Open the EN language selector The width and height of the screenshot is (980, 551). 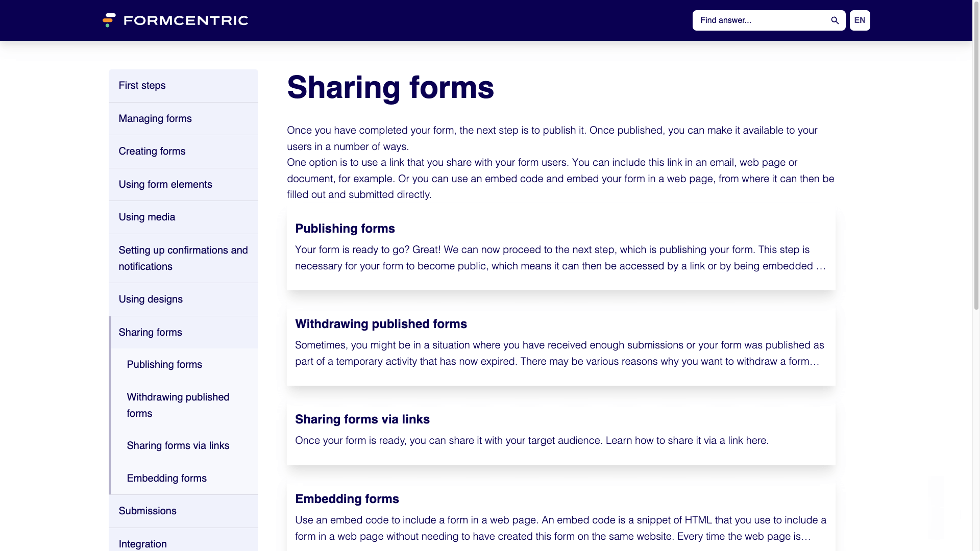coord(860,20)
